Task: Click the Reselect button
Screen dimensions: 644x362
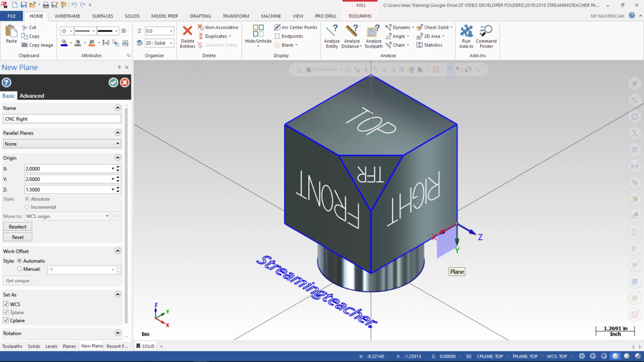Action: tap(17, 227)
